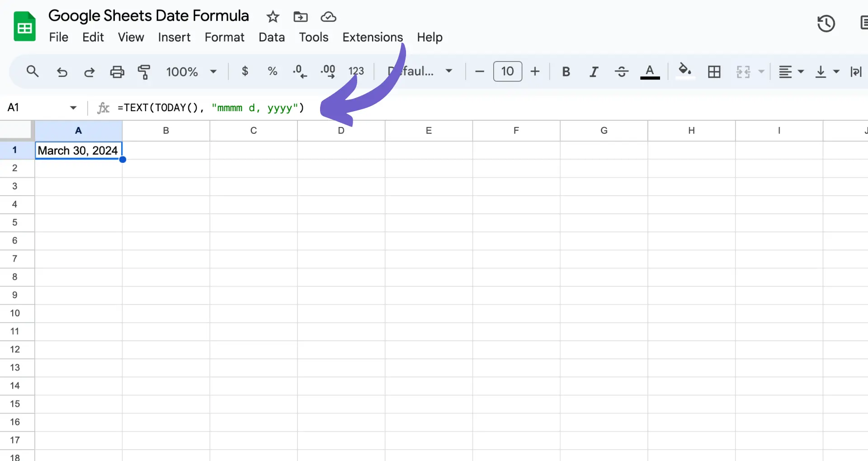Select column B header
Screen dimensions: 868x461
click(x=166, y=131)
